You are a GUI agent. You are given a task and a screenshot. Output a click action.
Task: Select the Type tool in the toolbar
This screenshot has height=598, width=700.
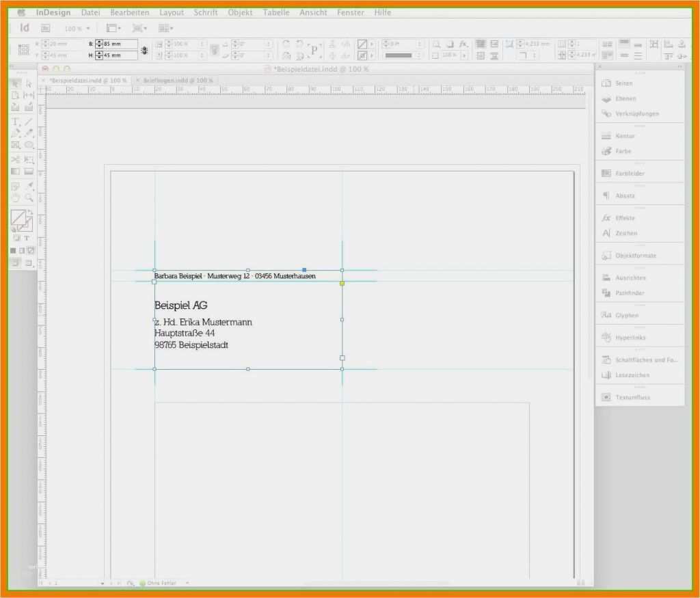(x=15, y=120)
